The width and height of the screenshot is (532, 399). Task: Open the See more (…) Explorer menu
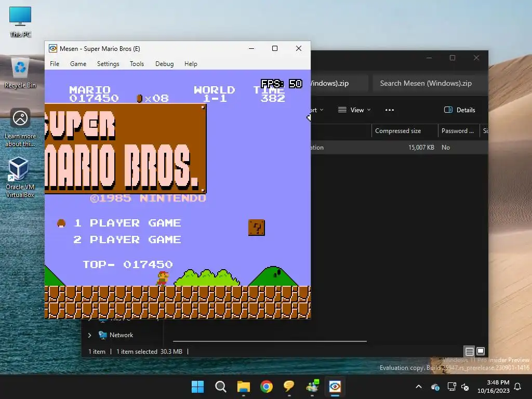(390, 110)
